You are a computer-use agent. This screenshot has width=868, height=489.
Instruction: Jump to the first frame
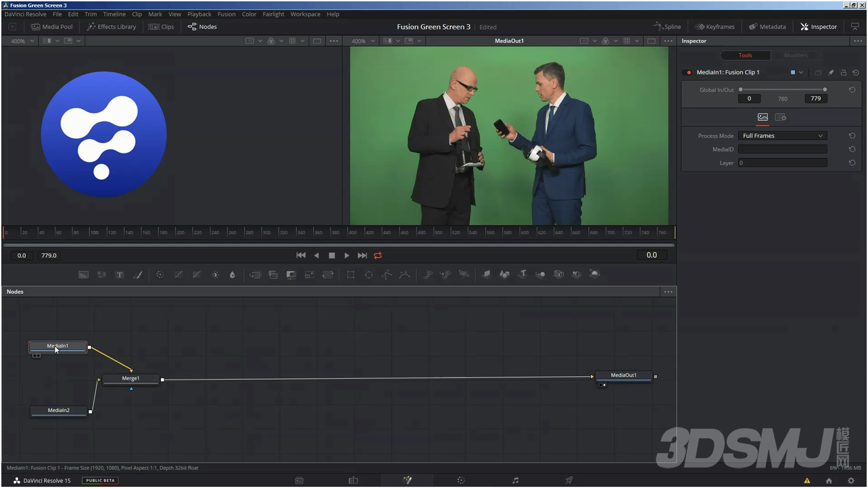click(301, 255)
